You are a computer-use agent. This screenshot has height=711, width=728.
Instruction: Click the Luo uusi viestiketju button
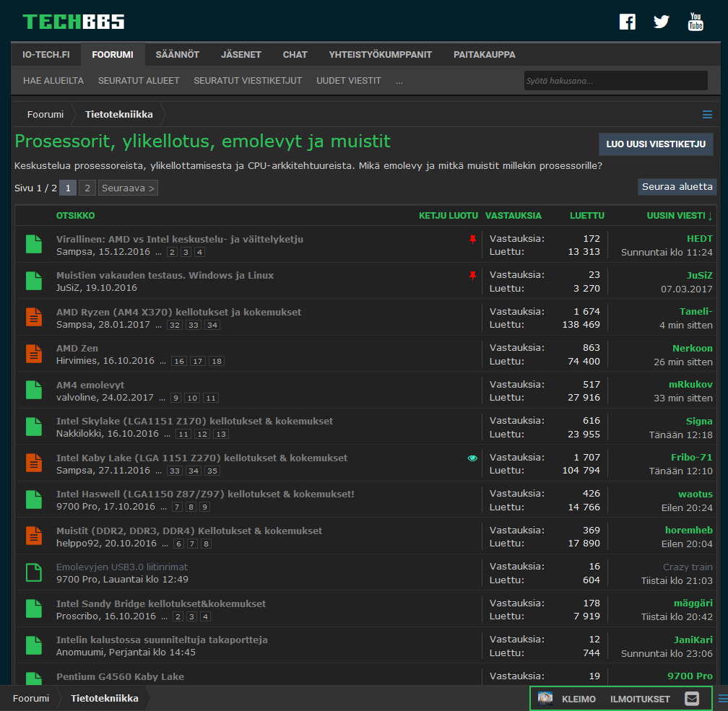(x=656, y=144)
